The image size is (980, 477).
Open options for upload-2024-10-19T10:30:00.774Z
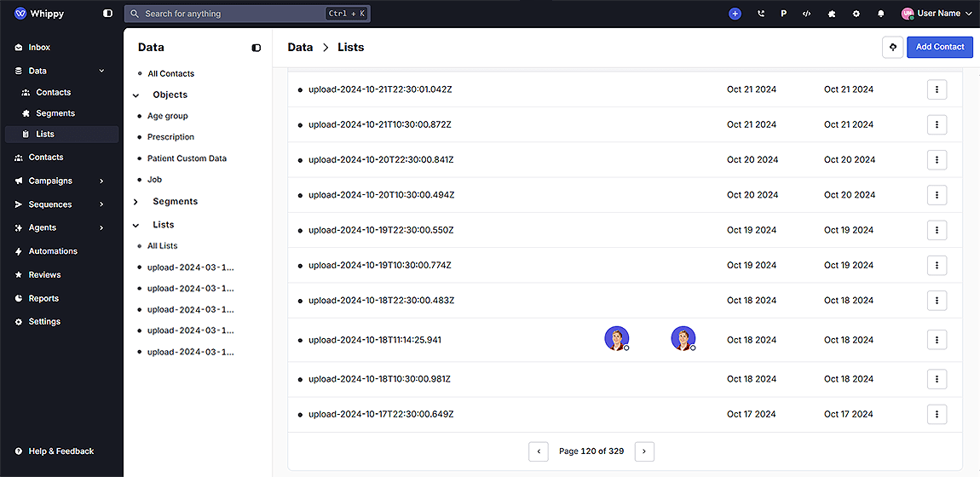point(937,266)
